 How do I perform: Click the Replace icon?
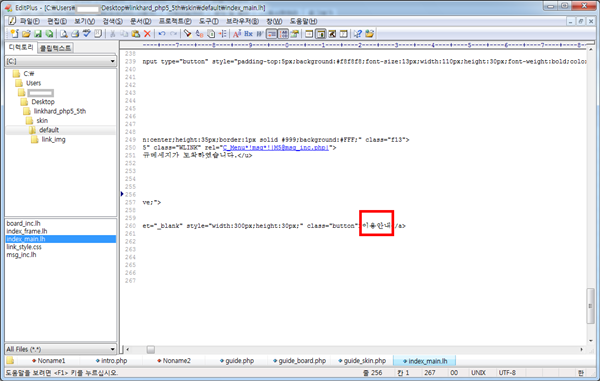tap(199, 34)
